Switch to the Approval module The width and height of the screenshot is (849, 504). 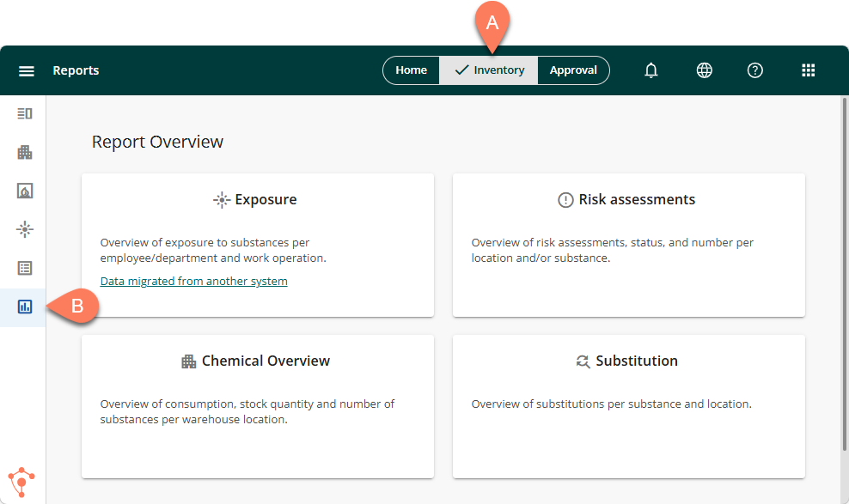coord(573,70)
